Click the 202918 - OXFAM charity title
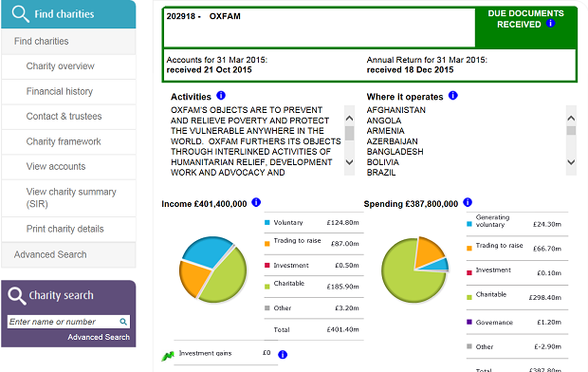Viewport: 588px width, 372px height. coord(203,16)
